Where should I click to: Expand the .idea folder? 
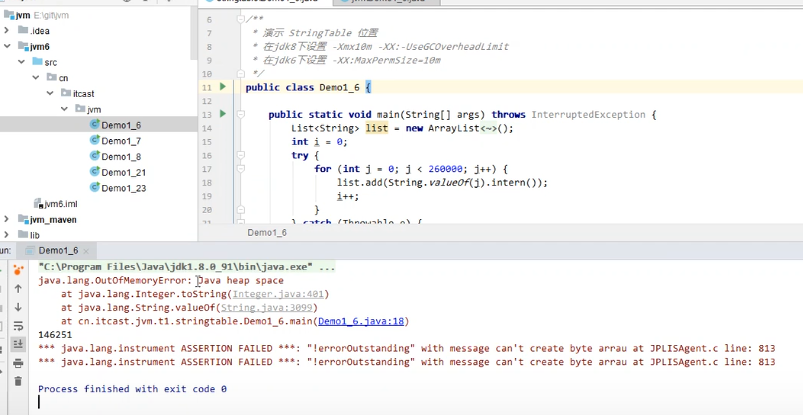(7, 31)
